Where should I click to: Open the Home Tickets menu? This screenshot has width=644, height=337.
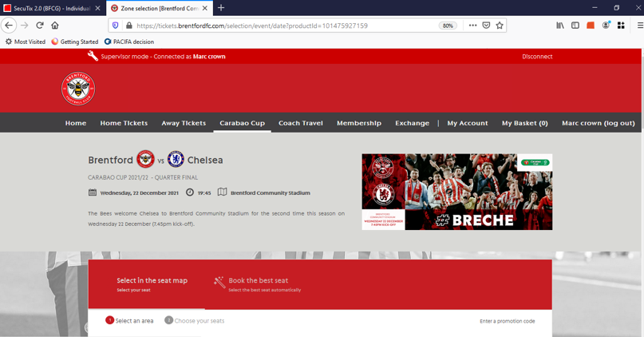pyautogui.click(x=124, y=123)
